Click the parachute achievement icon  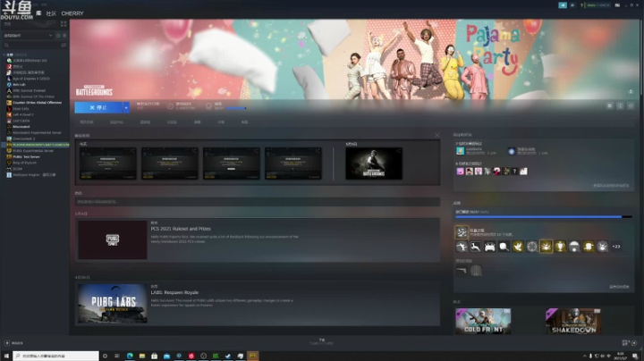click(574, 246)
